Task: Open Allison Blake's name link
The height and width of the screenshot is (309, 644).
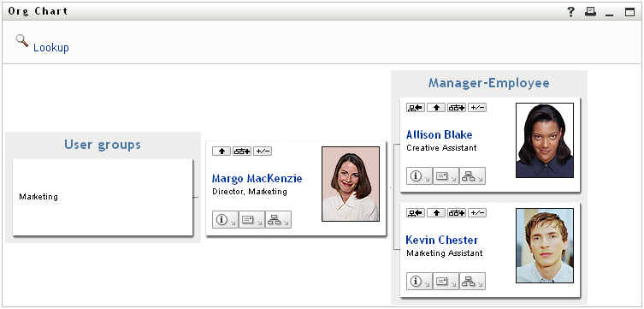Action: point(439,134)
